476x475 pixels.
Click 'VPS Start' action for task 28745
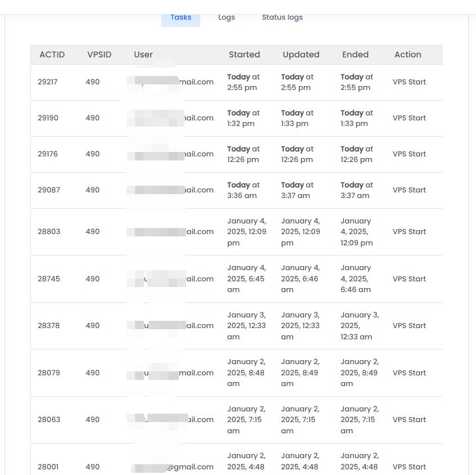tap(409, 279)
